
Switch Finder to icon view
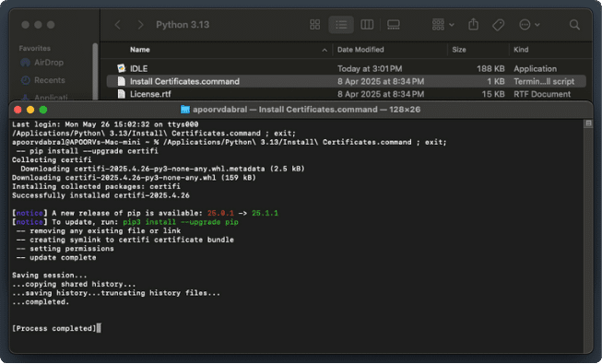314,25
